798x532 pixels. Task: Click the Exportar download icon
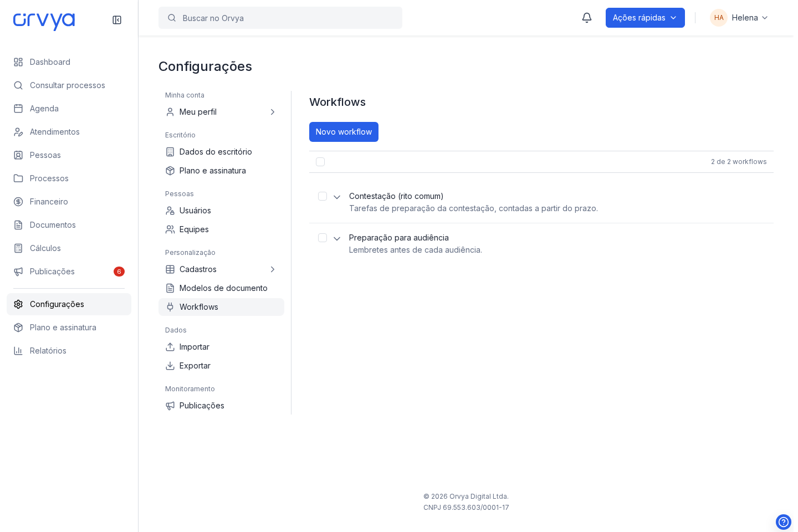point(170,366)
